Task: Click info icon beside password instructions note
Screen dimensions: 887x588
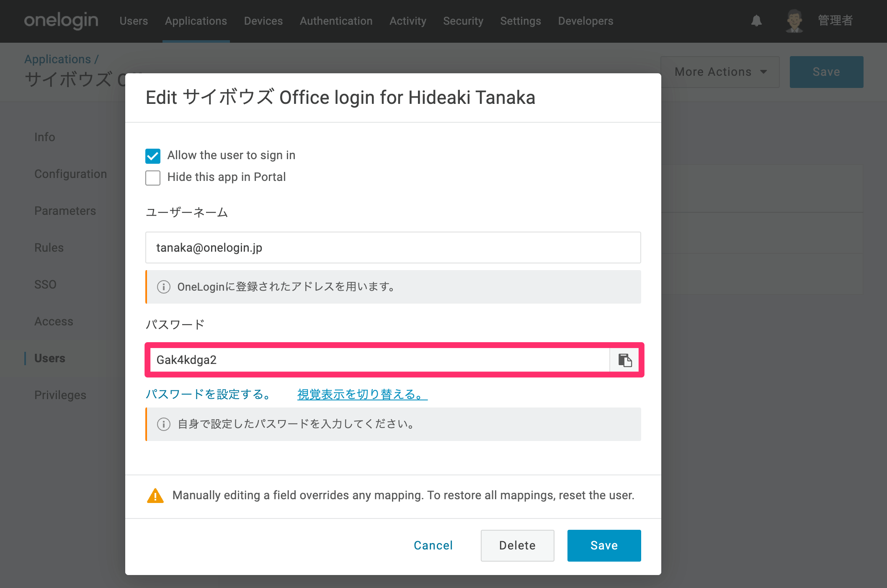Action: click(163, 424)
